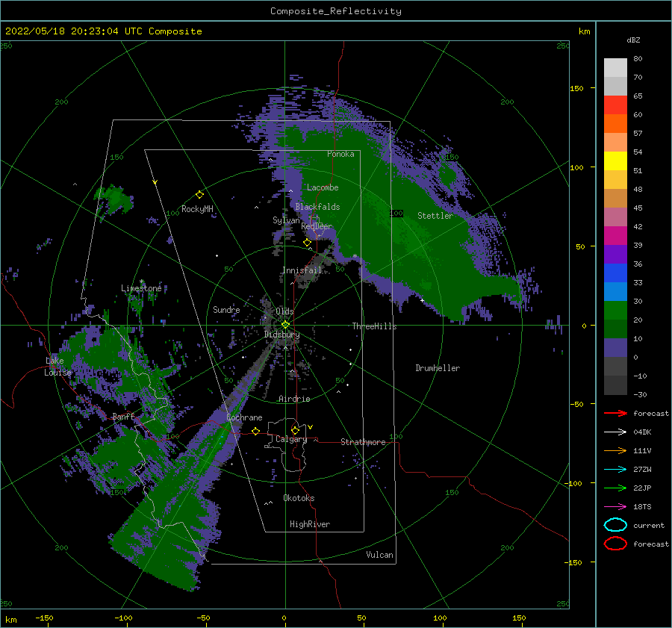Screen dimensions: 672x628
Task: Click the yellow diamond marker at Olds radar center
Action: pos(285,325)
